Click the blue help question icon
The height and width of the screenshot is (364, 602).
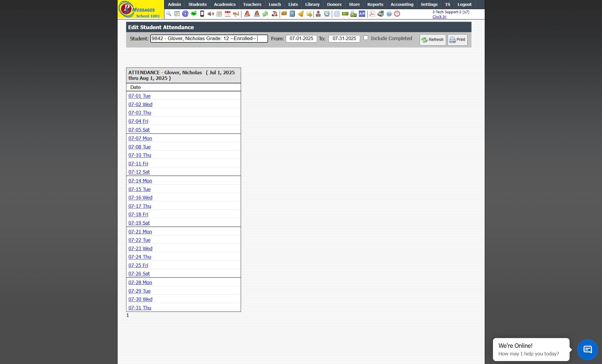click(389, 14)
